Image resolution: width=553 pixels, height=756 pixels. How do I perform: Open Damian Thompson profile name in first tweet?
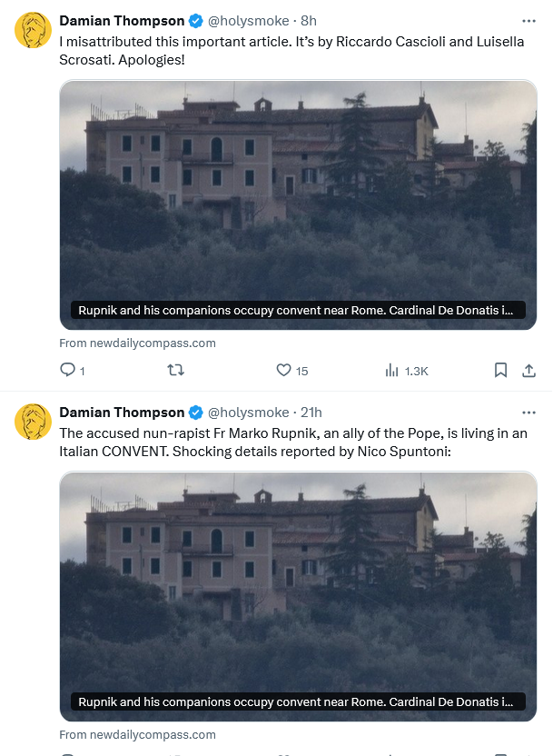(122, 21)
